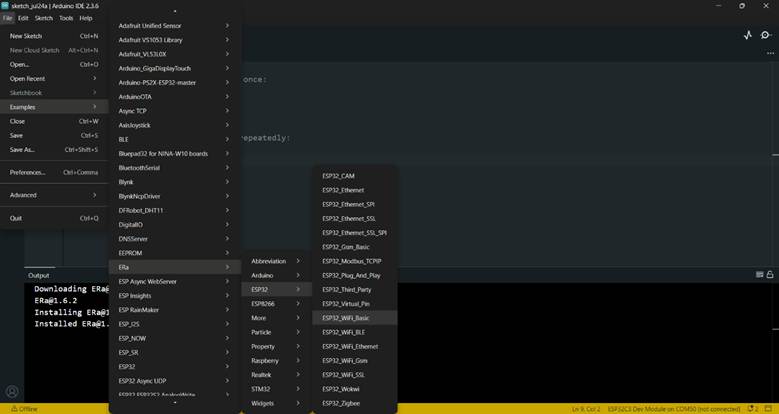This screenshot has width=779, height=414.
Task: Open Raspberry submenu under ERa
Action: [277, 361]
